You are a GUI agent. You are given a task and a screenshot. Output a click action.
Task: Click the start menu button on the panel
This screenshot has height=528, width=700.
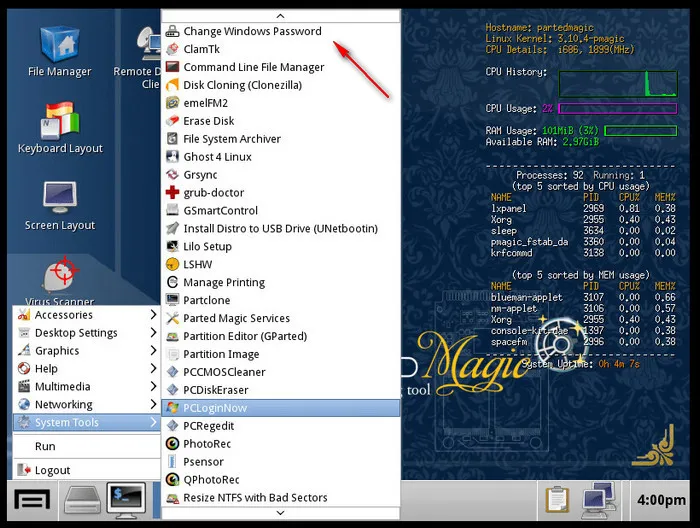click(32, 499)
